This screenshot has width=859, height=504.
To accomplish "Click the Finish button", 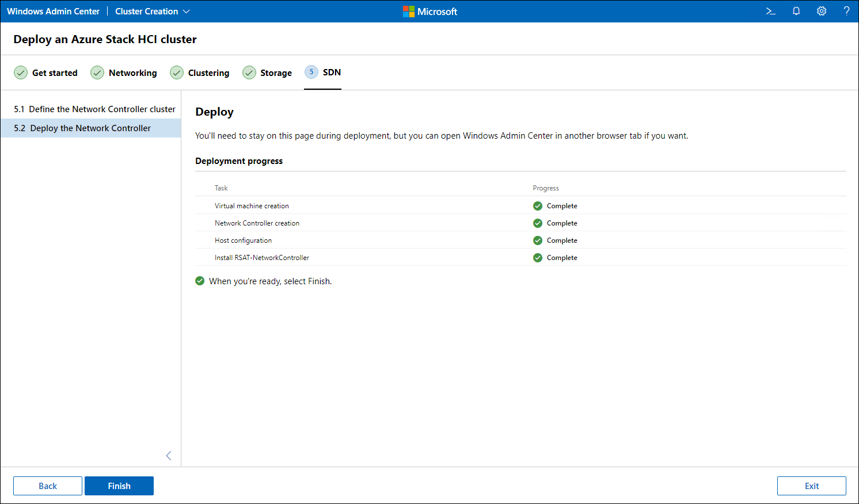I will 119,486.
